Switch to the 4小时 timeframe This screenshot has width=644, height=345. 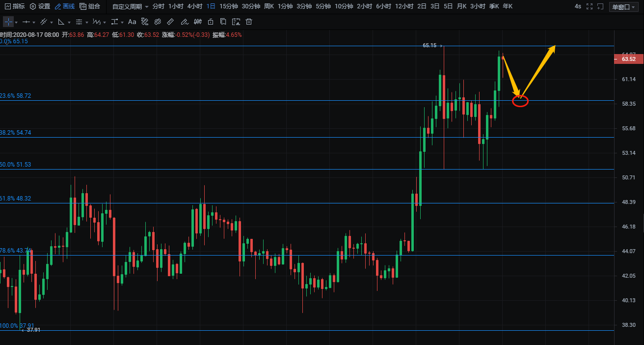(x=195, y=7)
